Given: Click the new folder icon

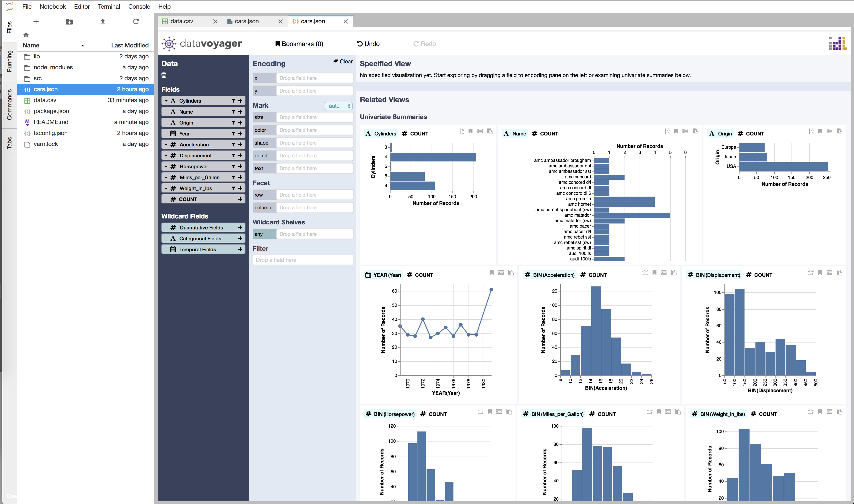Looking at the screenshot, I should click(x=69, y=22).
